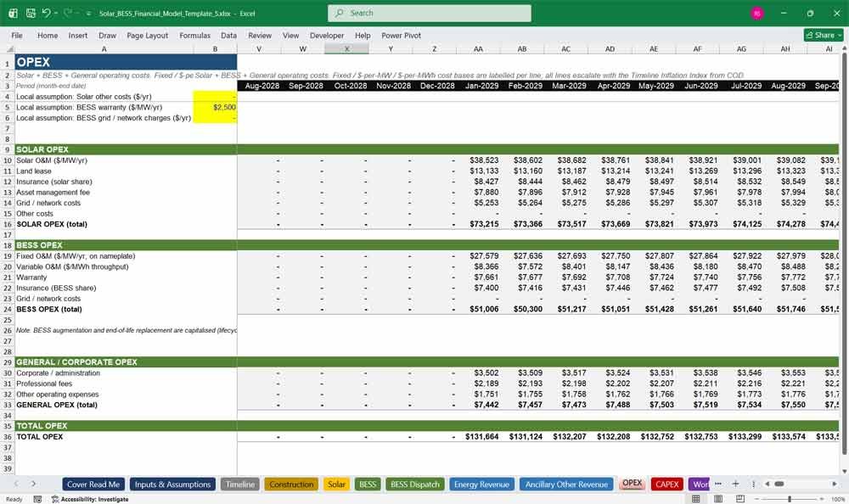
Task: Select the OPEX sheet tab
Action: point(632,484)
